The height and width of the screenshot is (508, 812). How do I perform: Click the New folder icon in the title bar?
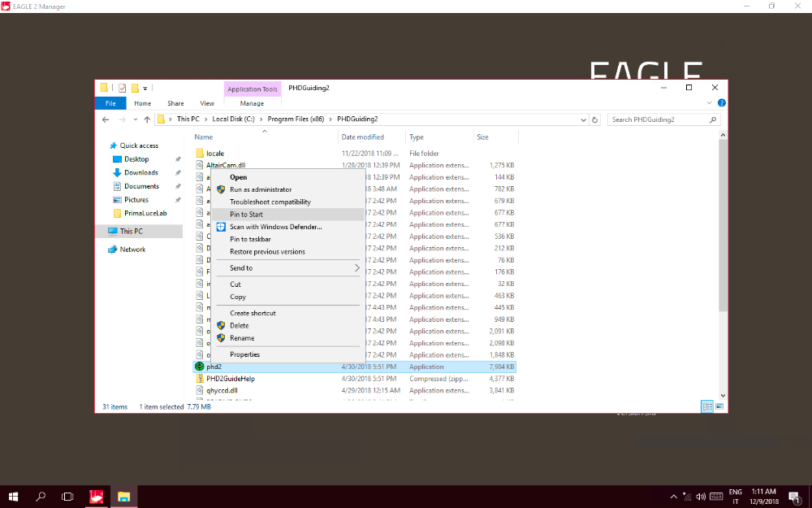(x=135, y=88)
